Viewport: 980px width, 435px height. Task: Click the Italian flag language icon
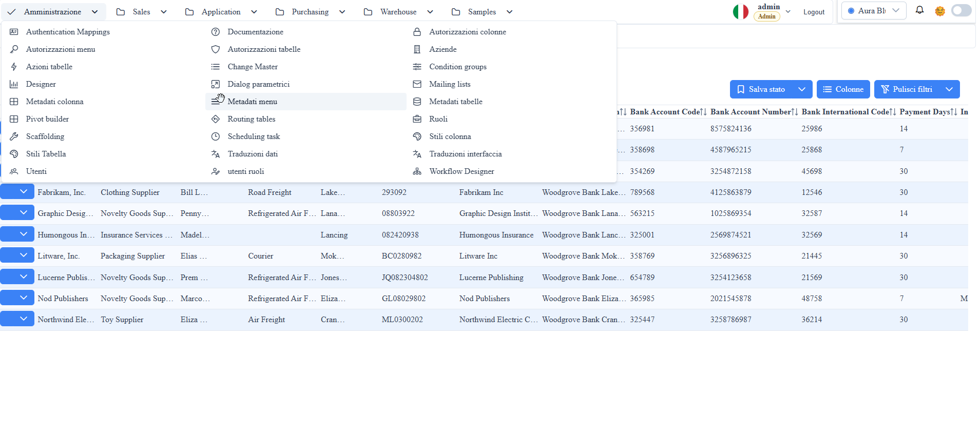coord(741,11)
